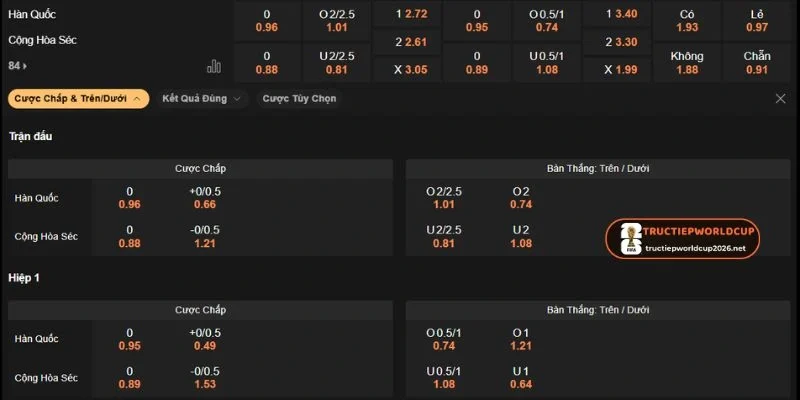
Task: Select Hàn Quốc +0/0.5 odds 0.66
Action: (x=205, y=198)
